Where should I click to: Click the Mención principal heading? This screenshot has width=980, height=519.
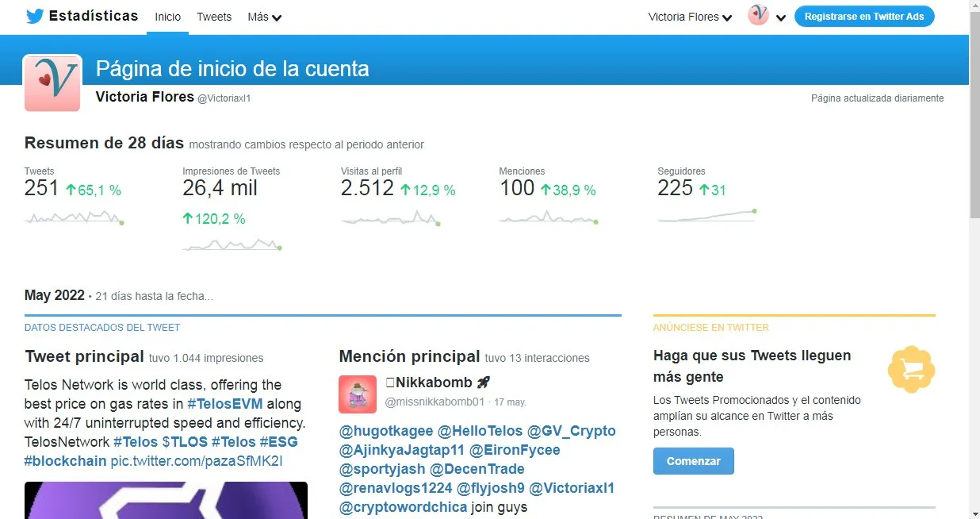coord(410,356)
